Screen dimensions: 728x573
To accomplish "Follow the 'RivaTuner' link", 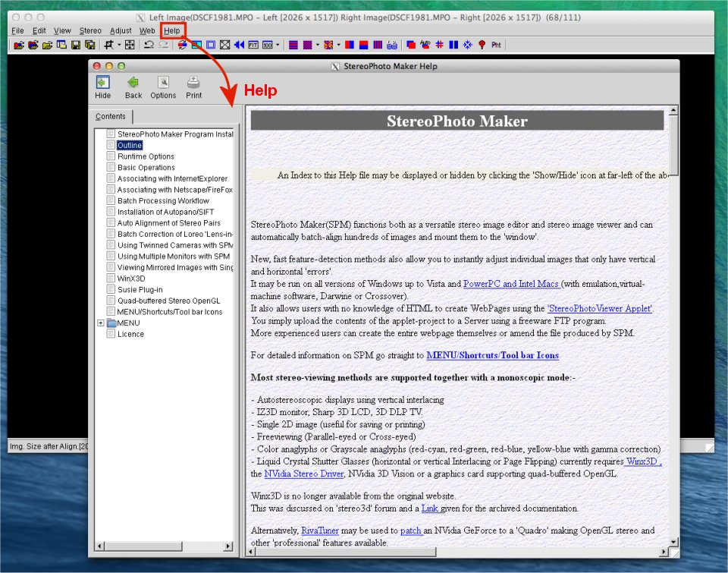I will tap(320, 530).
